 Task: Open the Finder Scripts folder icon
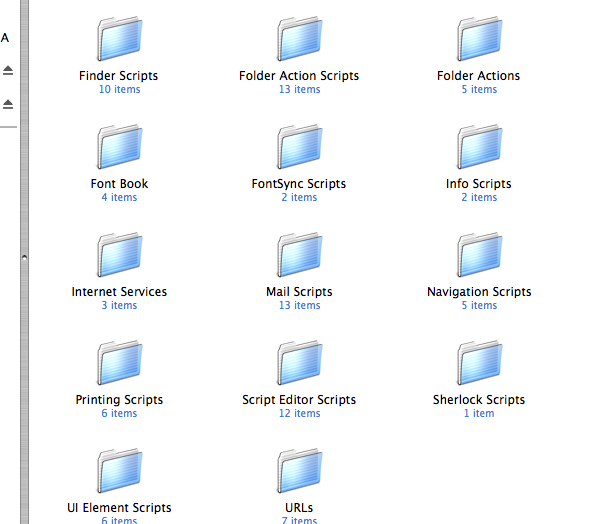120,39
